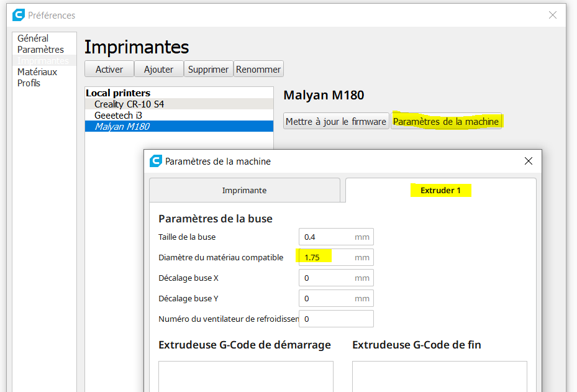Click the Cura logo in Paramètres de la machine dialog
Viewport: 577px width, 392px height.
click(156, 161)
